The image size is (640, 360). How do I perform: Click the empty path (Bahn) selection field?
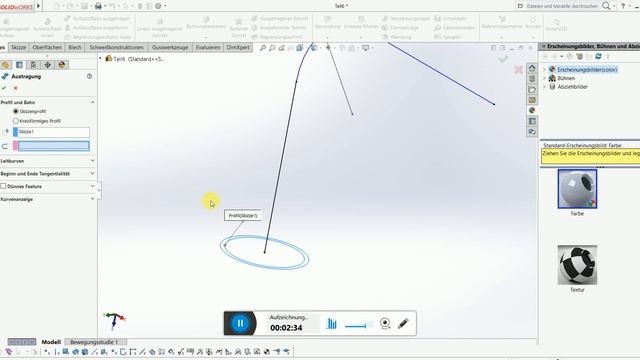tap(53, 146)
